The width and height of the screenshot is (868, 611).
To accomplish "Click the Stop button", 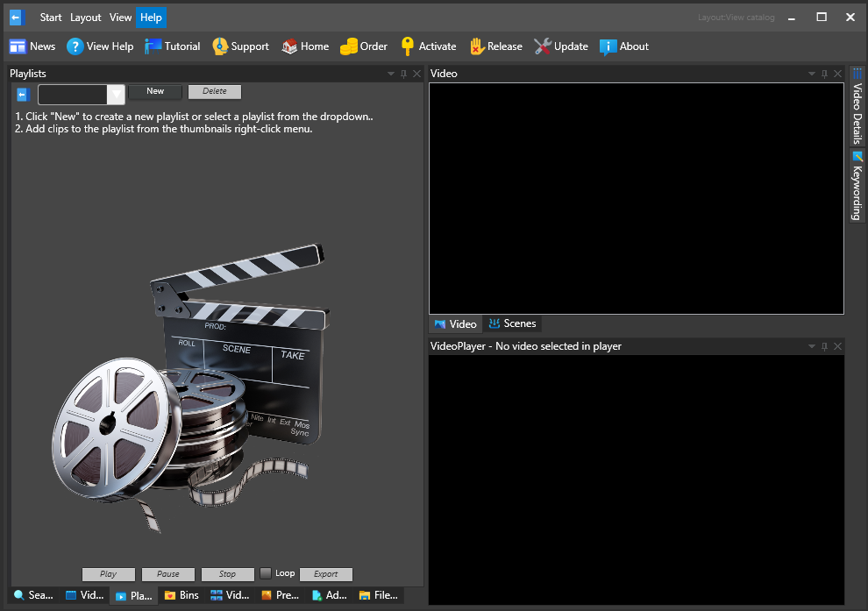I will click(227, 574).
